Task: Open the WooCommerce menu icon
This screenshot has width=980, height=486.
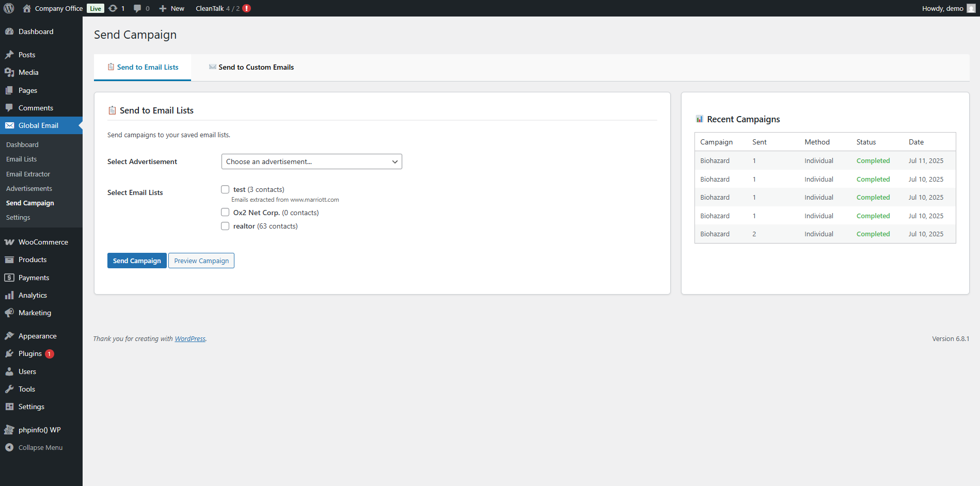Action: (x=9, y=242)
